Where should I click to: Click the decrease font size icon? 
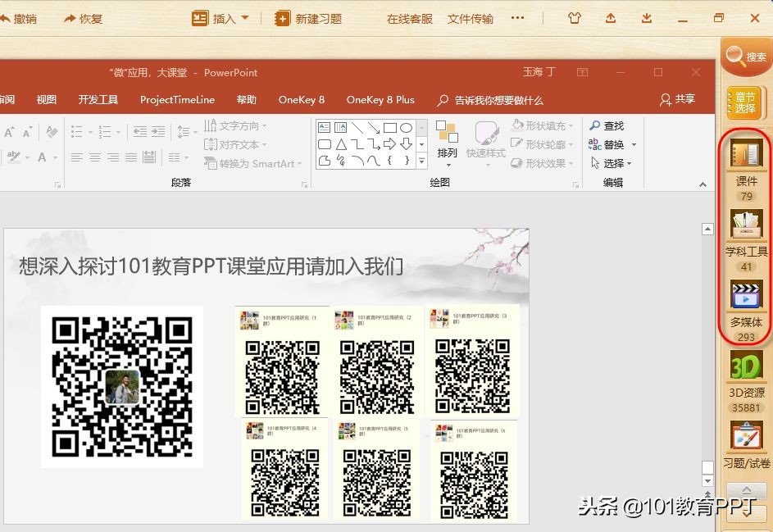click(x=27, y=132)
